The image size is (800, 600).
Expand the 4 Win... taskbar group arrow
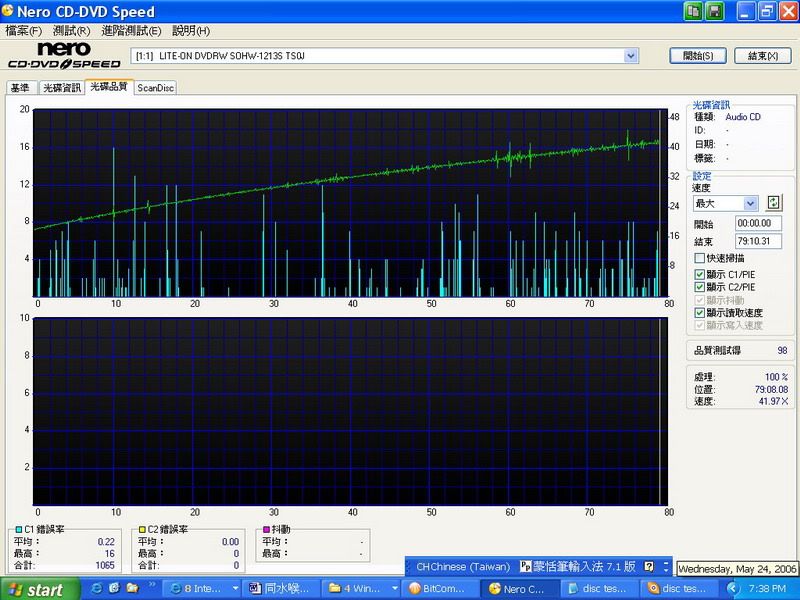tap(395, 589)
